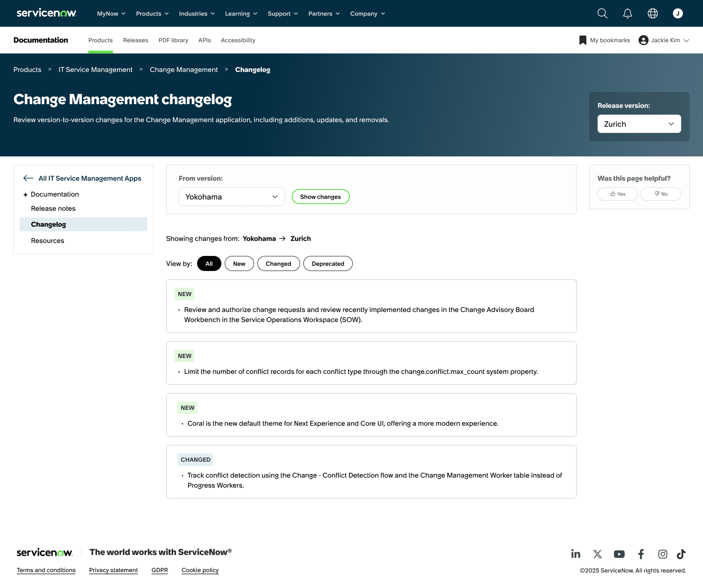Expand the Support menu
The image size is (703, 588).
coord(283,13)
